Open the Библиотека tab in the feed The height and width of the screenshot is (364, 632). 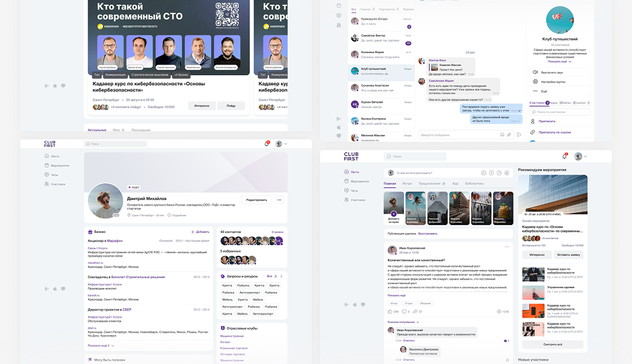474,183
